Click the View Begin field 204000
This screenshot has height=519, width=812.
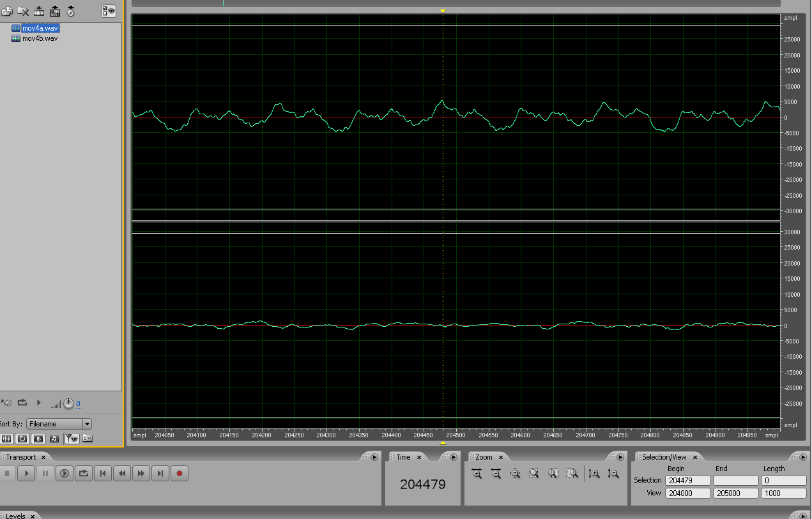coord(688,493)
